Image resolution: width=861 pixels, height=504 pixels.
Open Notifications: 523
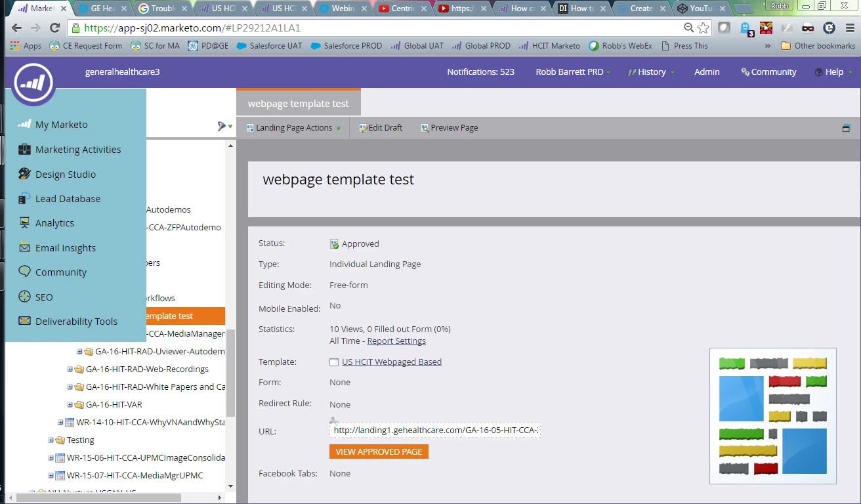pyautogui.click(x=480, y=72)
